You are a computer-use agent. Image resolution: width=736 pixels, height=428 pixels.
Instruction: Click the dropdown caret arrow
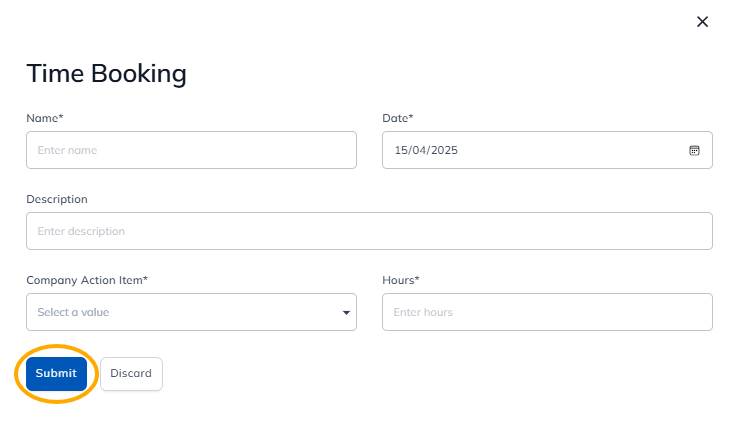coord(346,313)
